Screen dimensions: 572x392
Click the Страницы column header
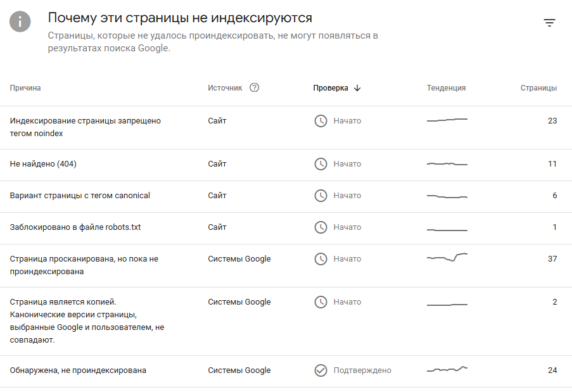click(x=538, y=88)
